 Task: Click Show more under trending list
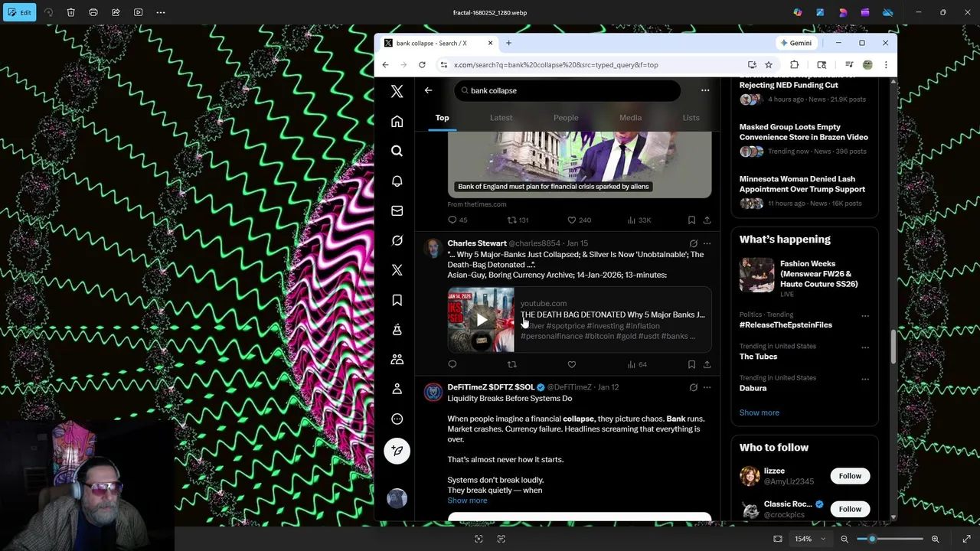[759, 412]
